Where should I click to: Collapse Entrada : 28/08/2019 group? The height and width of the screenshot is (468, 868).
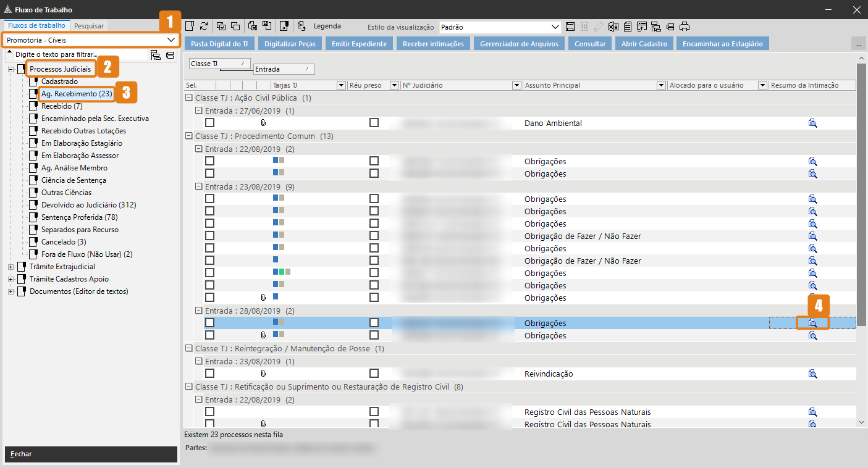(x=198, y=311)
